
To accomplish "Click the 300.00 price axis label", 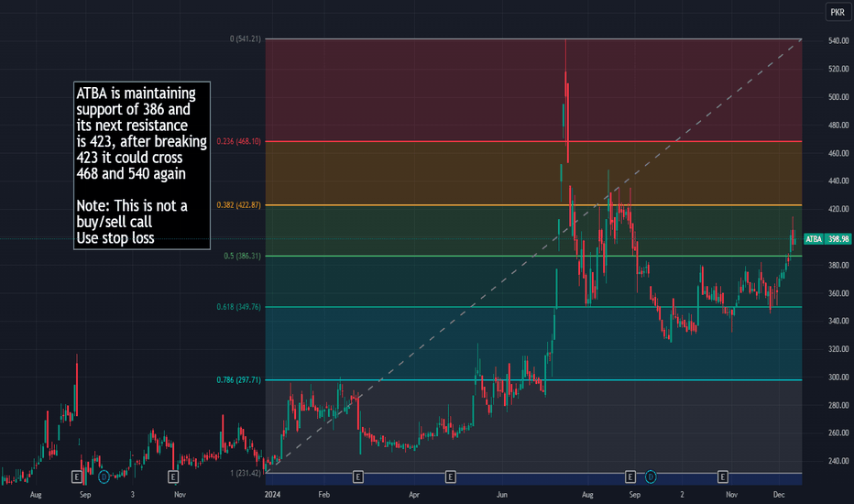I will [838, 377].
